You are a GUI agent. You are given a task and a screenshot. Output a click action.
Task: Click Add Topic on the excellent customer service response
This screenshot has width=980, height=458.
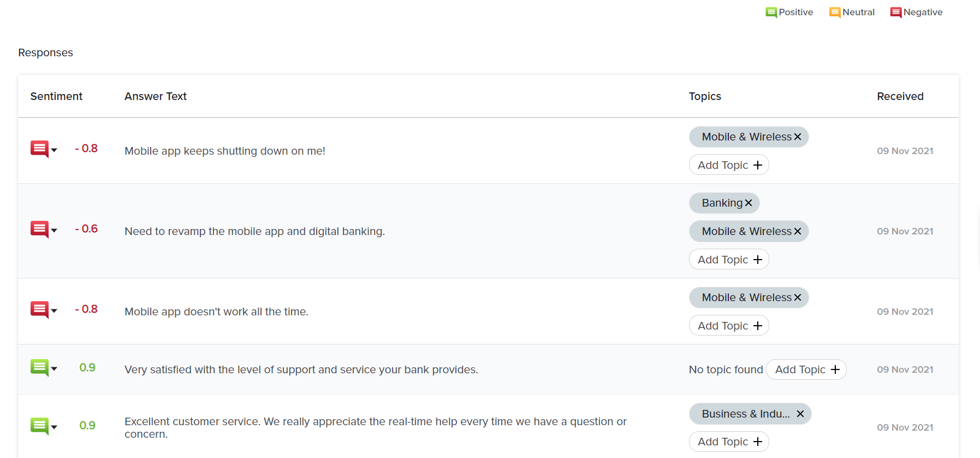(729, 442)
